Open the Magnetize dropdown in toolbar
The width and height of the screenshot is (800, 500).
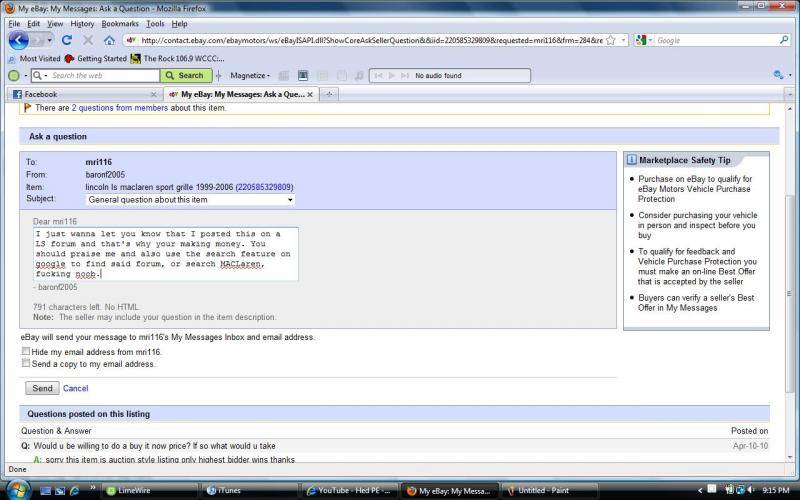coord(251,75)
